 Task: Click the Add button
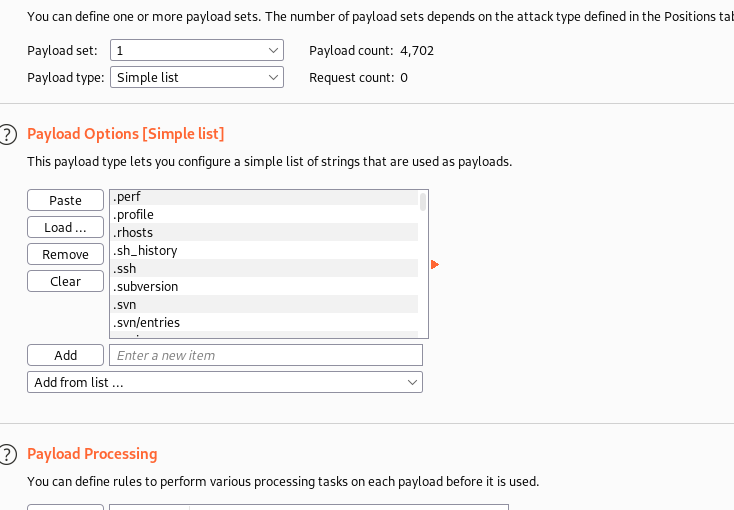65,355
